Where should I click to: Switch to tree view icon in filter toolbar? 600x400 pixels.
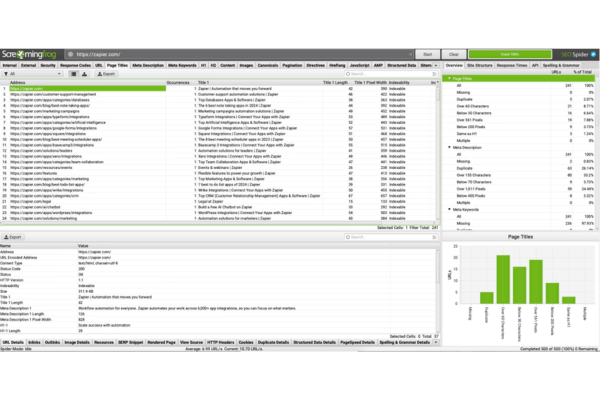pos(84,74)
